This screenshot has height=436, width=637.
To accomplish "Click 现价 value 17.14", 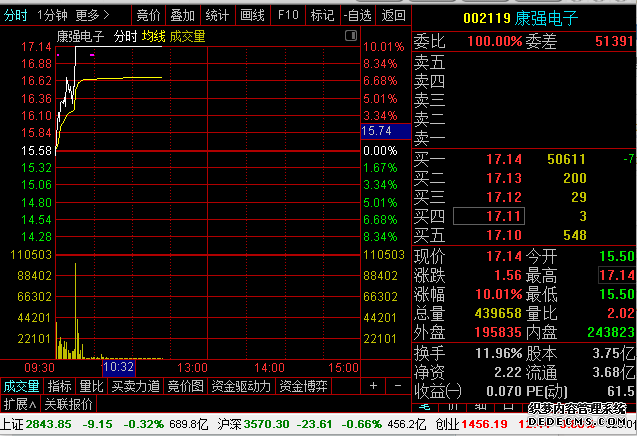I will 504,256.
